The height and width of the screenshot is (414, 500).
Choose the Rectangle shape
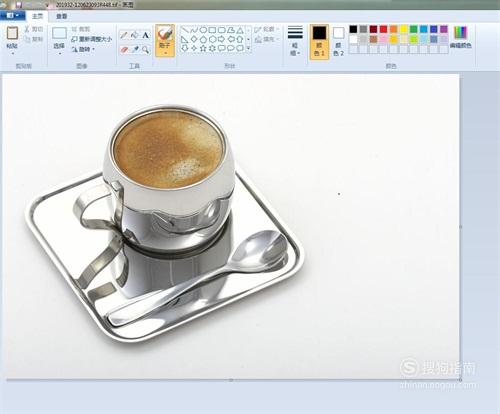(212, 30)
